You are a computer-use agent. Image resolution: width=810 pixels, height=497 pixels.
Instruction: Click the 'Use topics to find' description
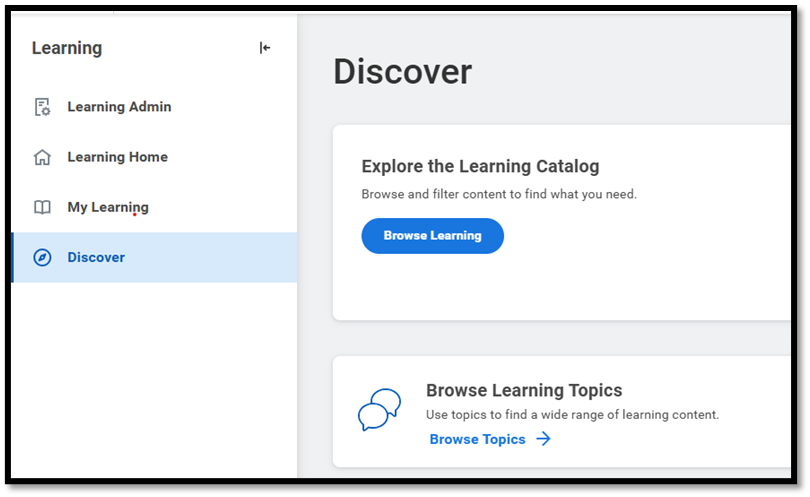(x=572, y=414)
